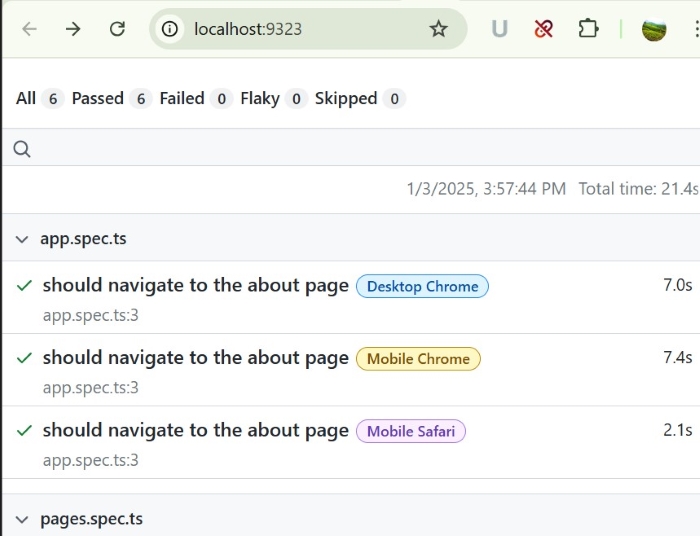Screen dimensions: 700x536
Task: Reload the localhost page
Action: click(117, 29)
